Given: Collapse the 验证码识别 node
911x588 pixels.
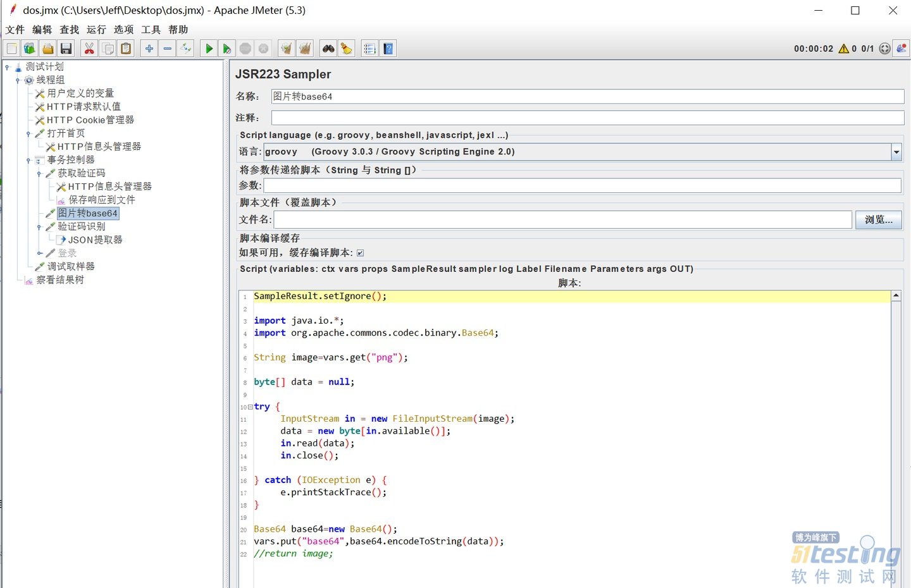Looking at the screenshot, I should (x=39, y=226).
